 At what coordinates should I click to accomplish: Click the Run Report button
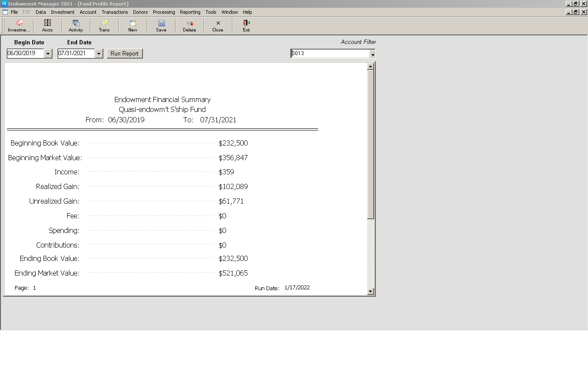point(125,53)
